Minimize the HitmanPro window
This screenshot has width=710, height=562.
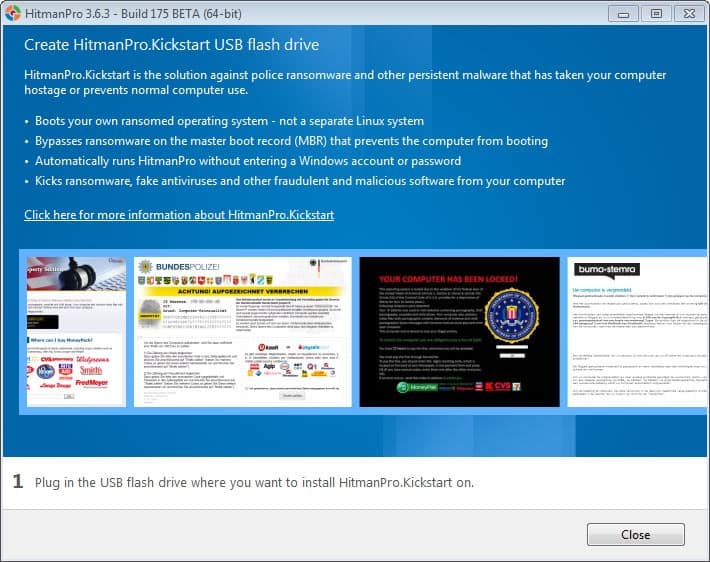[x=624, y=14]
